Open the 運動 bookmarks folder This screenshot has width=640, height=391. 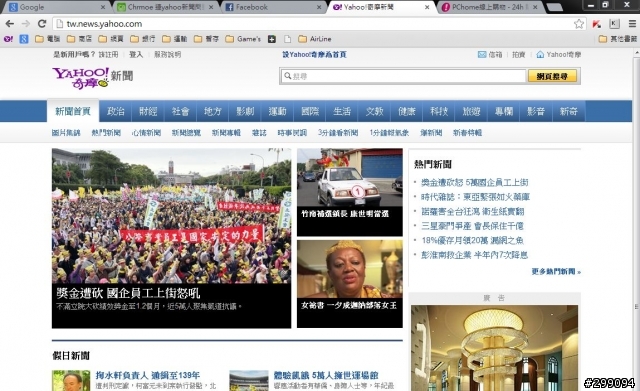(x=175, y=39)
